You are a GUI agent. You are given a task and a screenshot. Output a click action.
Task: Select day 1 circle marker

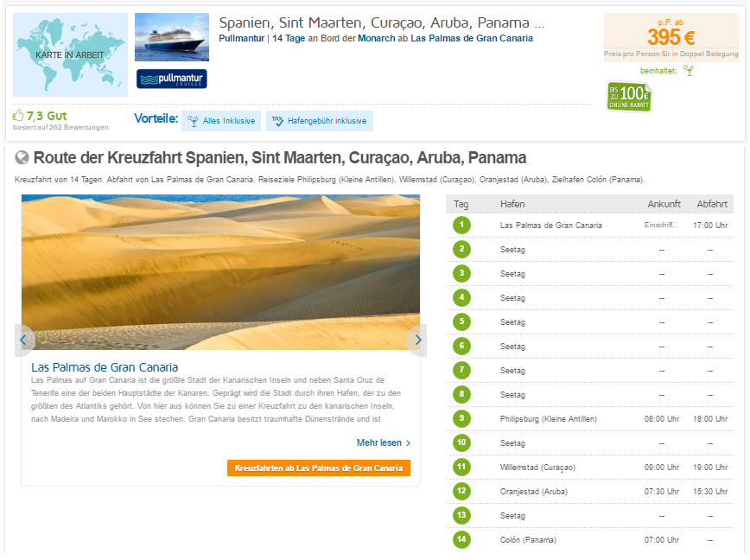pyautogui.click(x=461, y=225)
